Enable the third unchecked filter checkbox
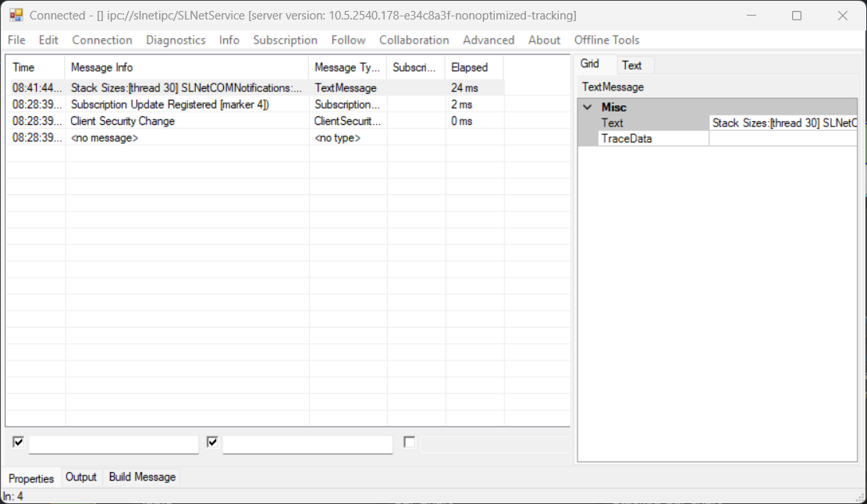867x504 pixels. [x=409, y=442]
